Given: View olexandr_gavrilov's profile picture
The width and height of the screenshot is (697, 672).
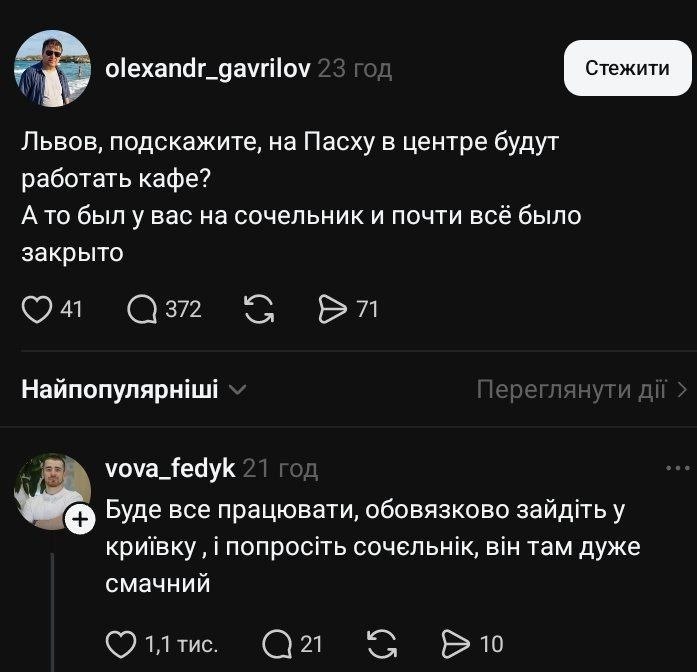Looking at the screenshot, I should (x=52, y=68).
